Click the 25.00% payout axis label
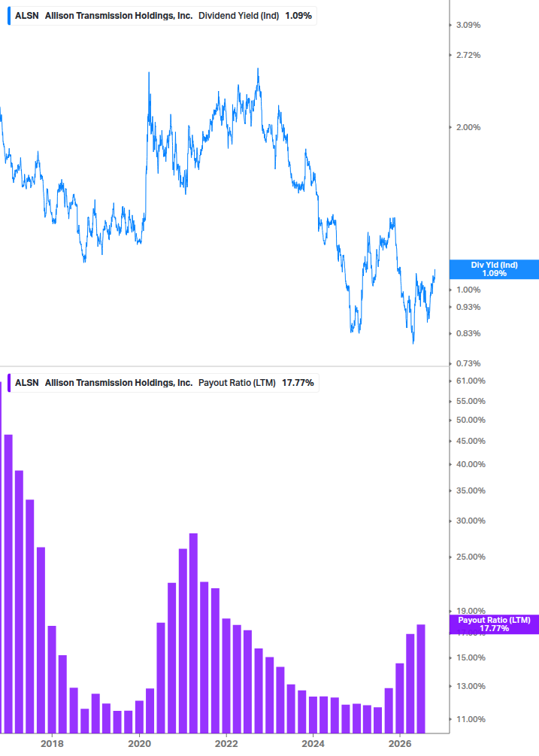This screenshot has height=756, width=539. 471,557
